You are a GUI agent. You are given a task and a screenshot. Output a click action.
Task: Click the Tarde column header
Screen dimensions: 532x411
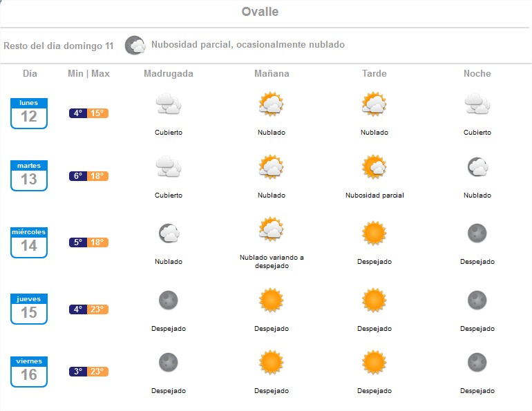(374, 73)
